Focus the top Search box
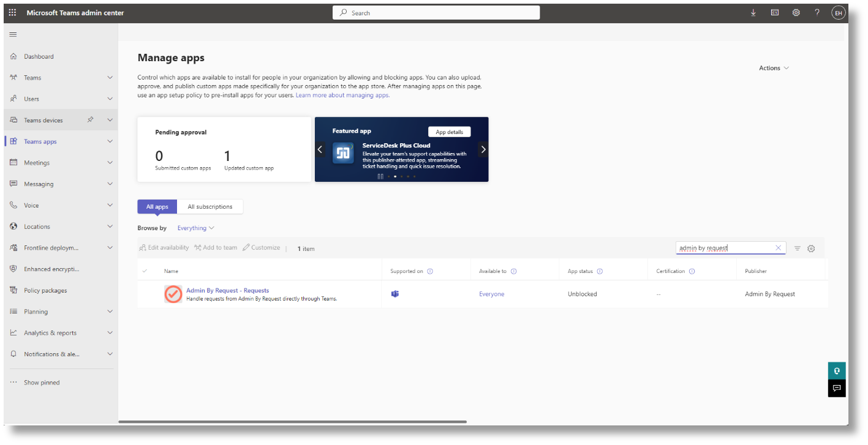 436,12
